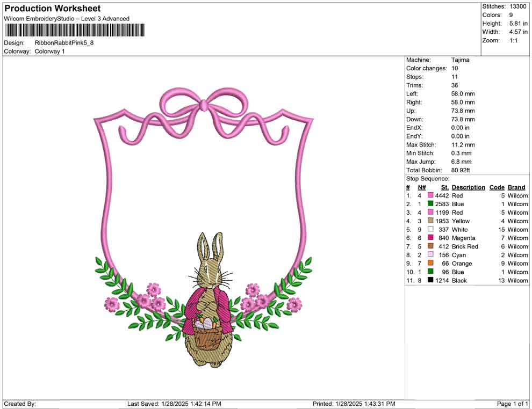Image resolution: width=532 pixels, height=409 pixels.
Task: Pick the magenta swatch in stop 6
Action: click(430, 238)
